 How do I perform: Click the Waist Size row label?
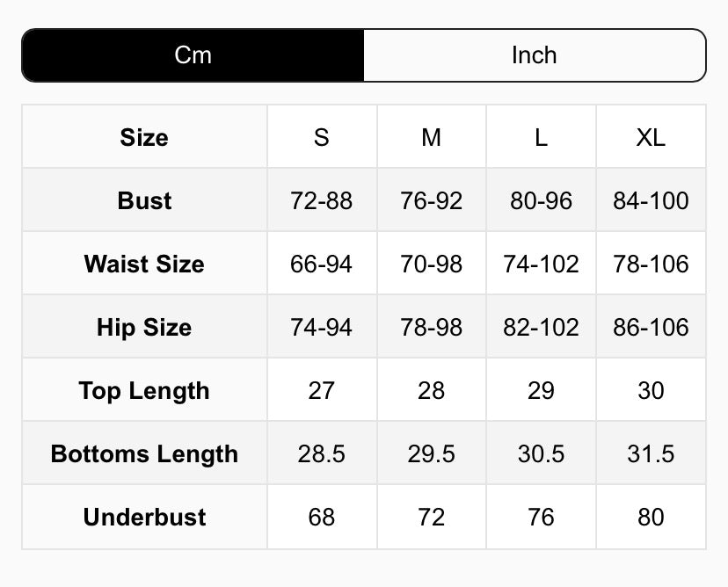coord(144,264)
